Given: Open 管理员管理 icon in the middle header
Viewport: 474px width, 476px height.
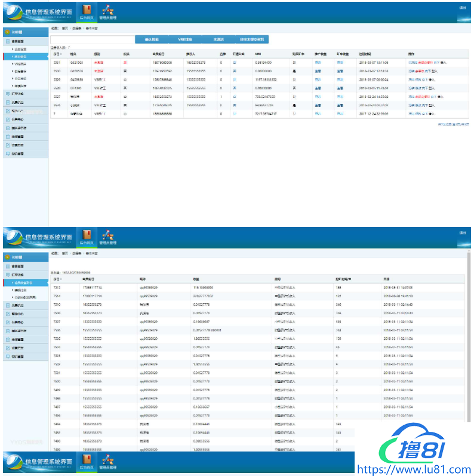Looking at the screenshot, I should (107, 235).
